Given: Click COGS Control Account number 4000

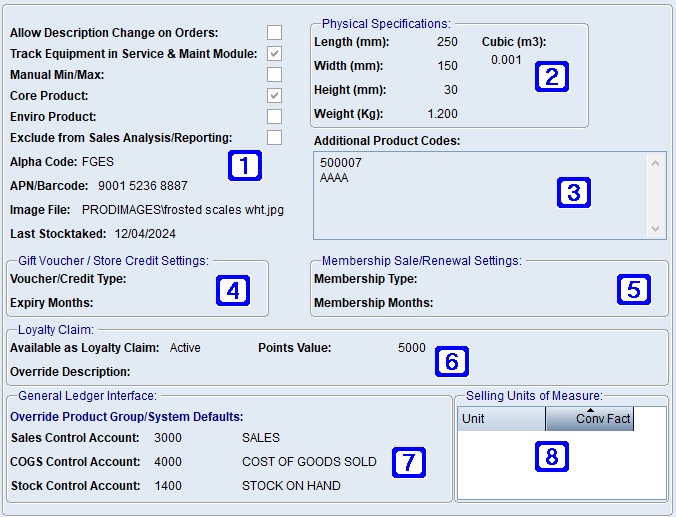Looking at the screenshot, I should (168, 462).
